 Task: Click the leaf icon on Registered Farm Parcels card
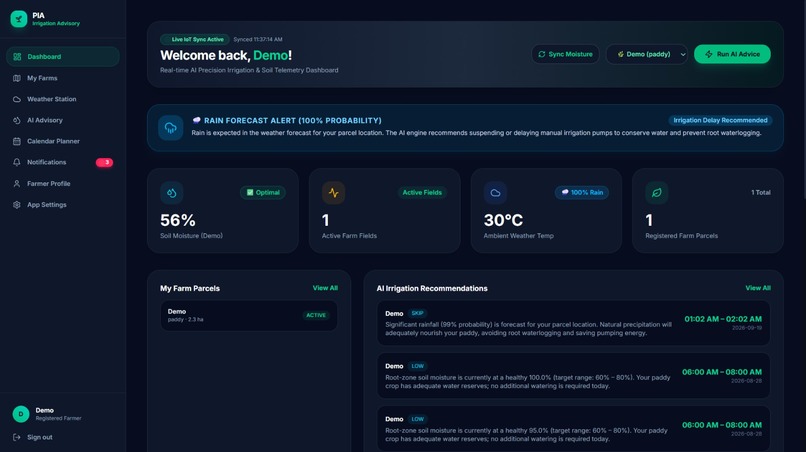click(656, 193)
